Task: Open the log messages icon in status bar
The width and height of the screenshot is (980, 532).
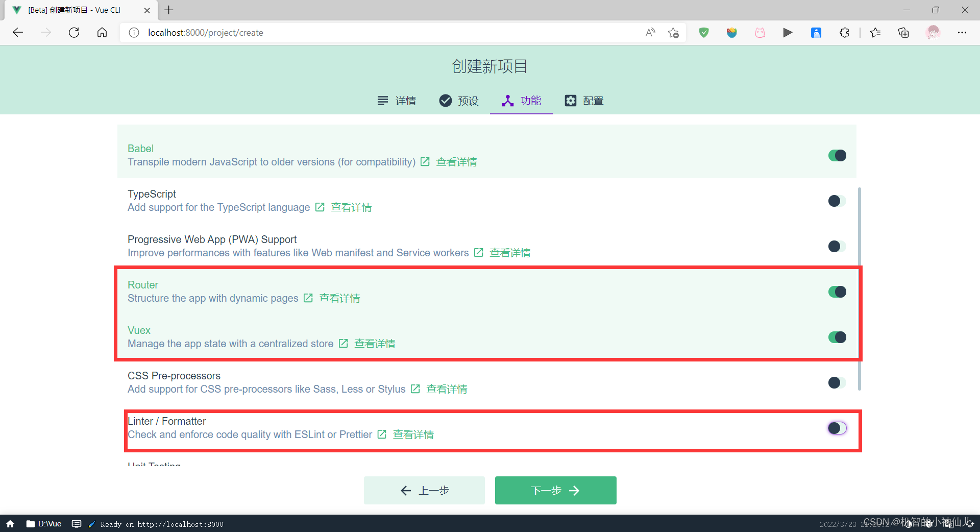Action: click(x=77, y=524)
